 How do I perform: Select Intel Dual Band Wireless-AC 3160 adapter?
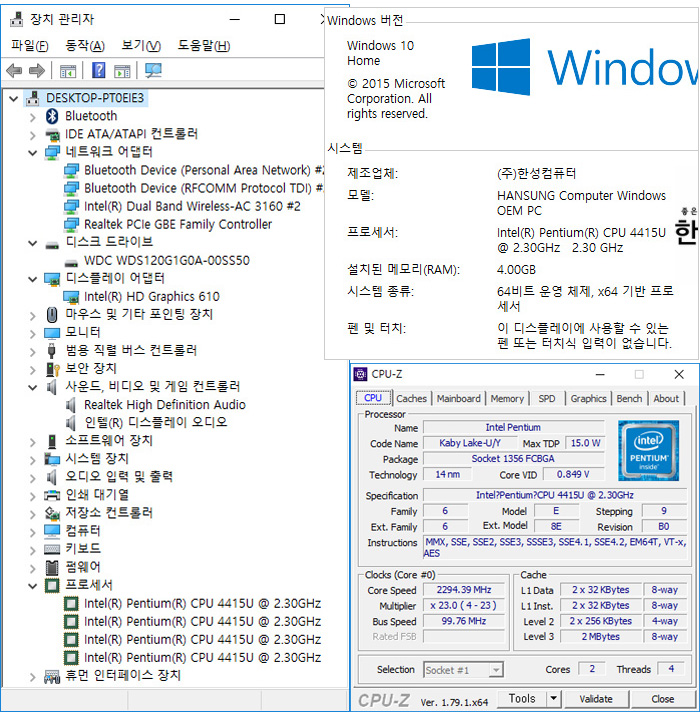coord(192,206)
